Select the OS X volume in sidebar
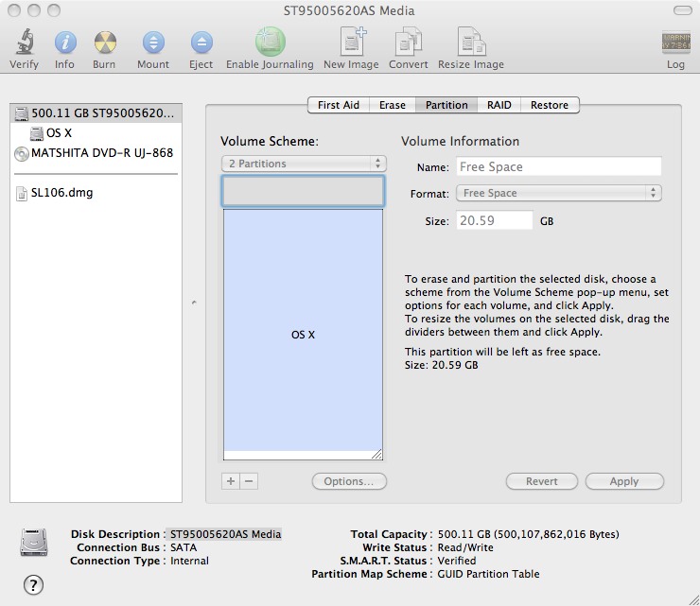The height and width of the screenshot is (606, 700). [96, 133]
